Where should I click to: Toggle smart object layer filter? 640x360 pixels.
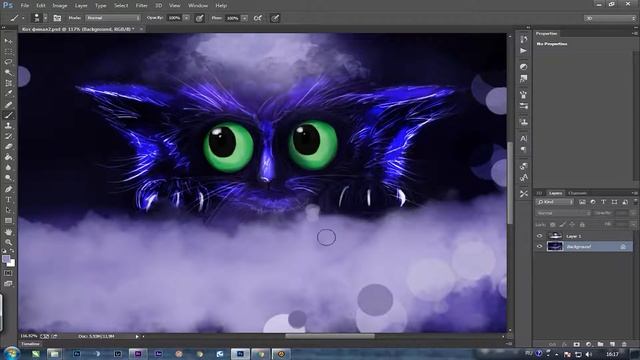click(625, 202)
